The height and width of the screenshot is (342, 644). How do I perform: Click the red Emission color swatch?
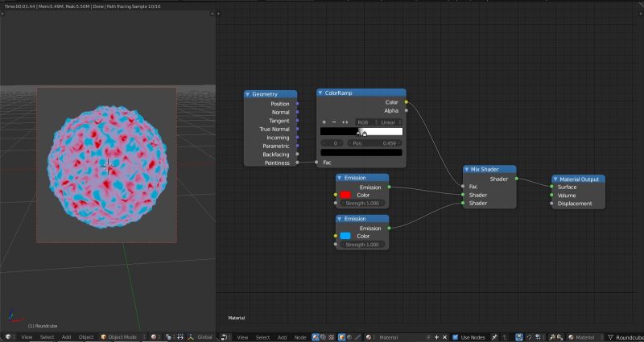tap(345, 195)
